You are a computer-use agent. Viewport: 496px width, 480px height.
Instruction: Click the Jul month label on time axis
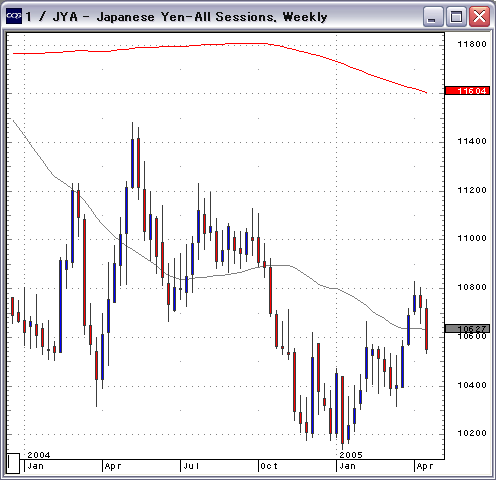tap(191, 466)
